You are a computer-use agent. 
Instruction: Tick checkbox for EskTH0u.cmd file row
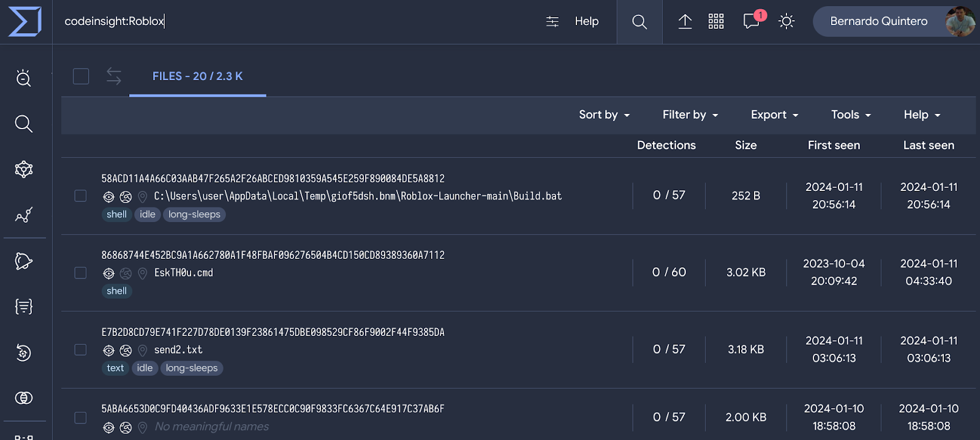(80, 272)
